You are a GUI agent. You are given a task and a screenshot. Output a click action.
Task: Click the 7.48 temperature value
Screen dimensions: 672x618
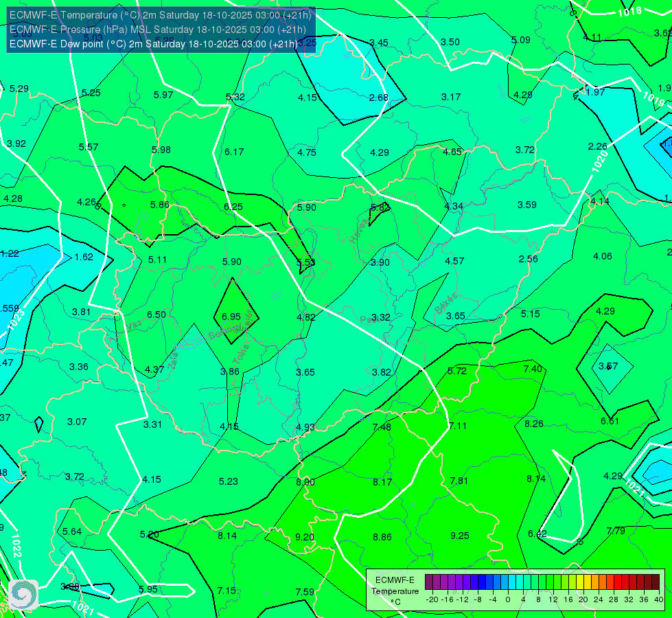pyautogui.click(x=382, y=427)
